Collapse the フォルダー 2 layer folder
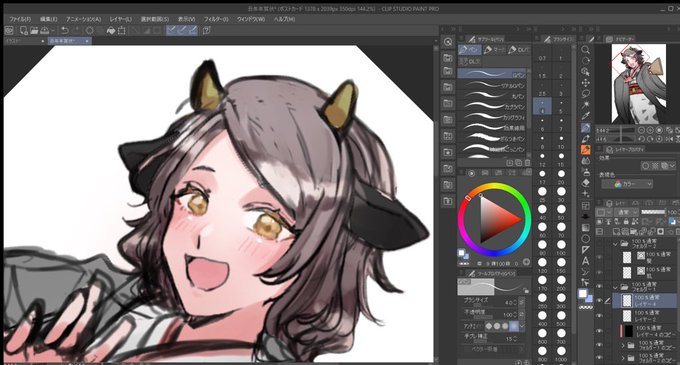 click(x=616, y=244)
